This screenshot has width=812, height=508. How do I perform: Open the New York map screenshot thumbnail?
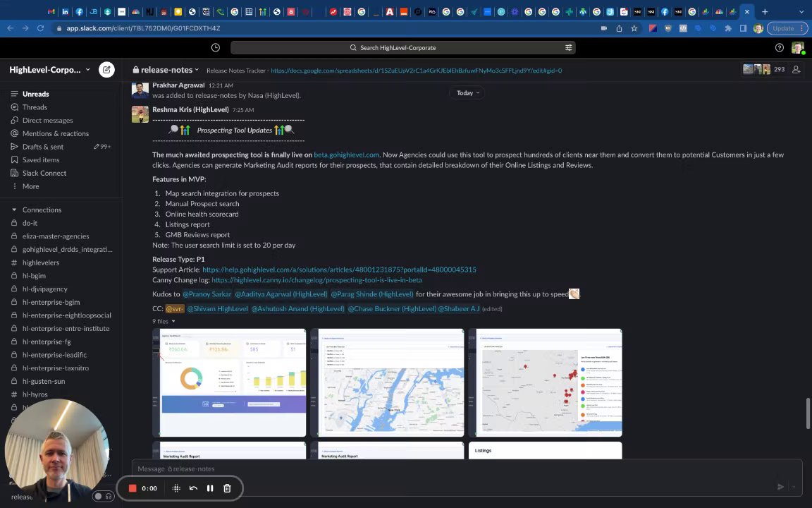388,382
